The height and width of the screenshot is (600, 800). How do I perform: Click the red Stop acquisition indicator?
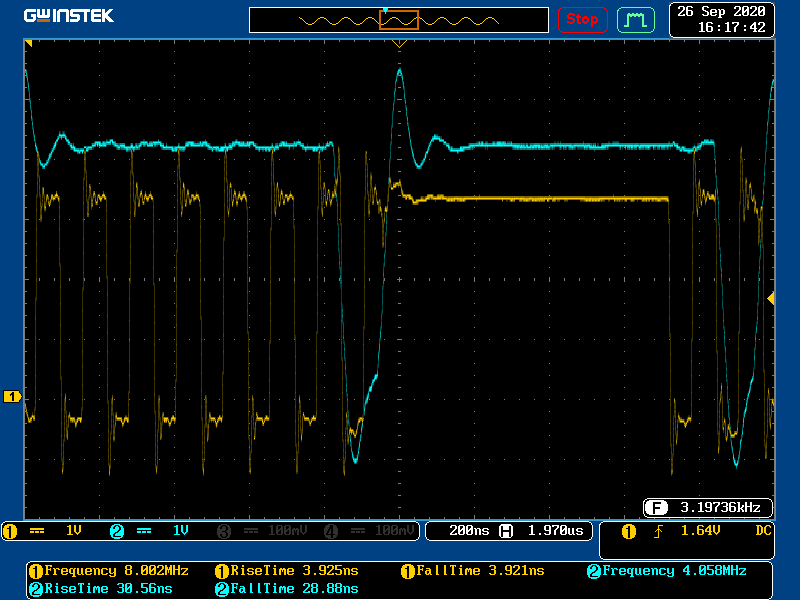582,19
